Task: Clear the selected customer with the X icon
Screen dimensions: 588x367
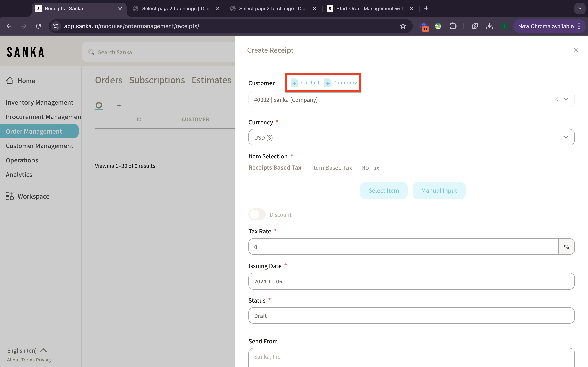Action: coord(556,99)
